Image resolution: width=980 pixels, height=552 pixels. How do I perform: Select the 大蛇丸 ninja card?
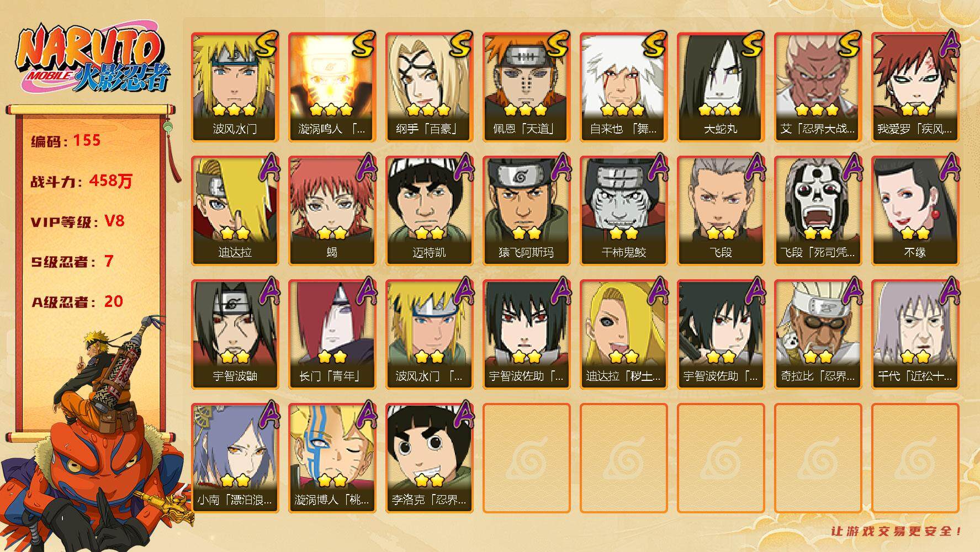click(x=721, y=87)
